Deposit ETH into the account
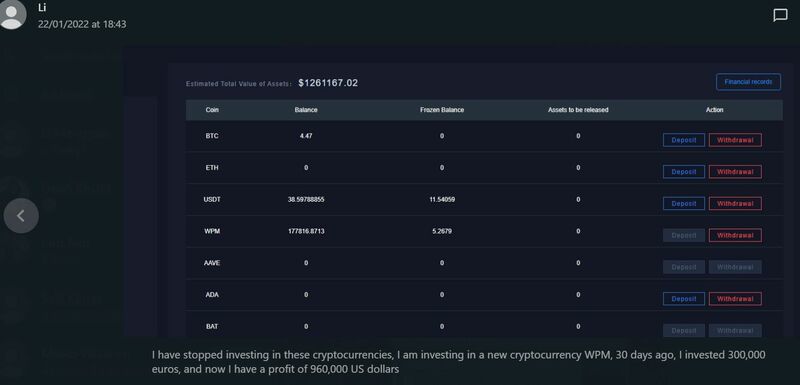Viewport: 800px width, 385px height. (684, 172)
